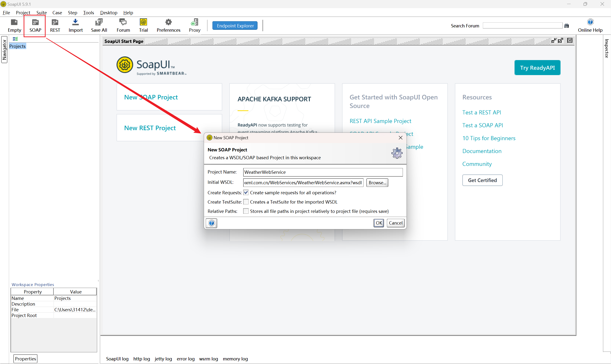Open the Help menu

[x=128, y=12]
